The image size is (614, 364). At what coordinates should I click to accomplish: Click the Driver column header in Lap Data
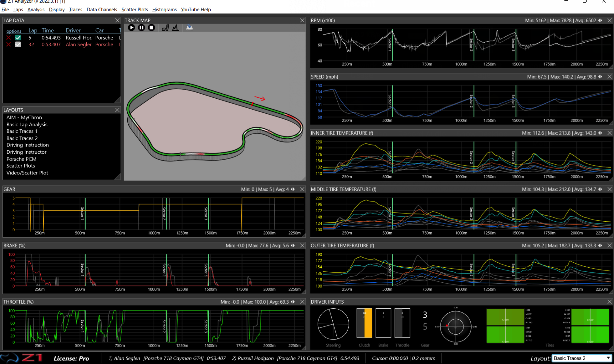pyautogui.click(x=73, y=30)
